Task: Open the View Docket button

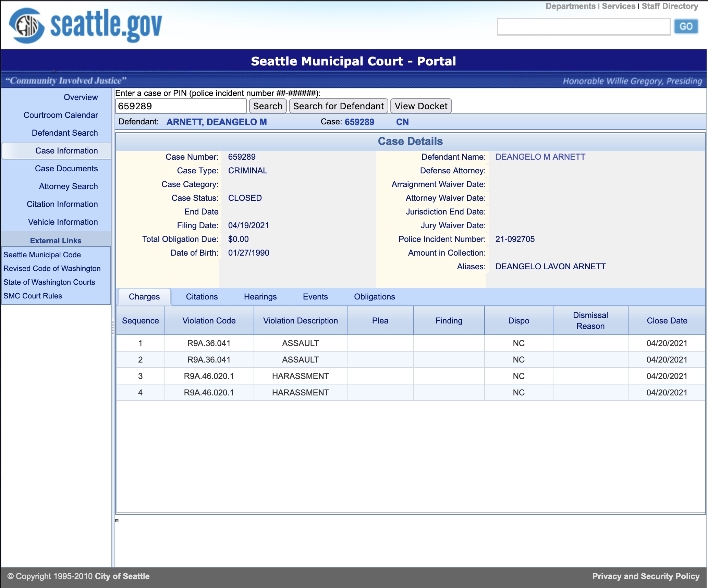Action: point(420,106)
